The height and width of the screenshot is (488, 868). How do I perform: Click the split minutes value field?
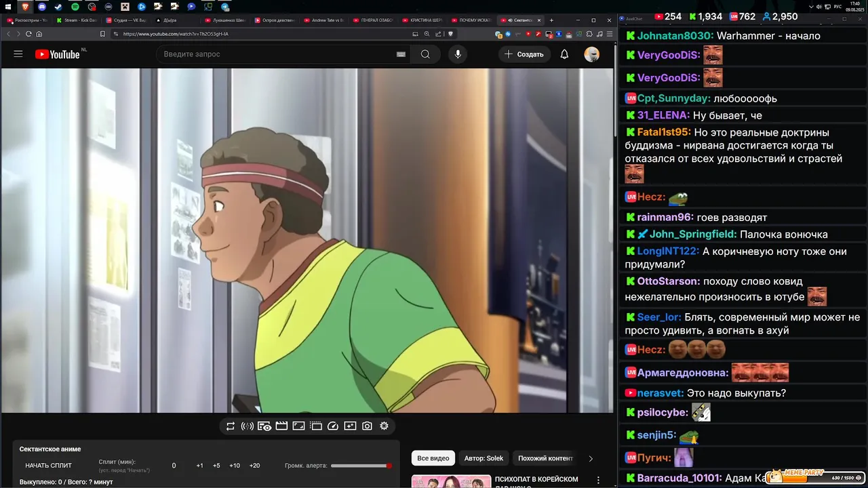coord(174,466)
